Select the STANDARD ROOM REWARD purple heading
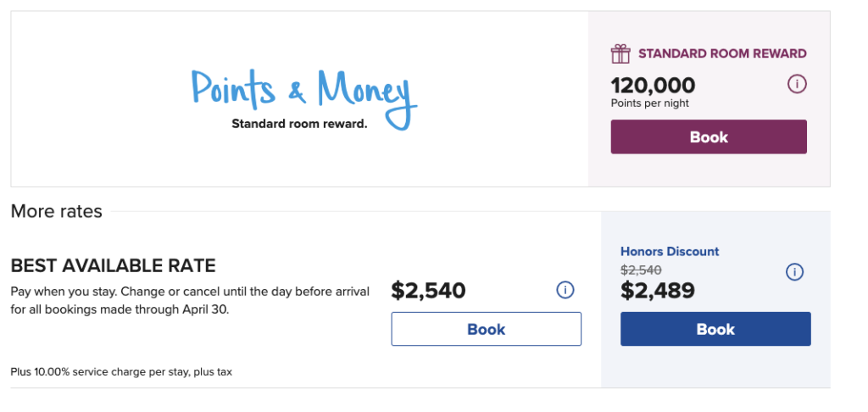Screen dimensions: 868x412 (722, 53)
